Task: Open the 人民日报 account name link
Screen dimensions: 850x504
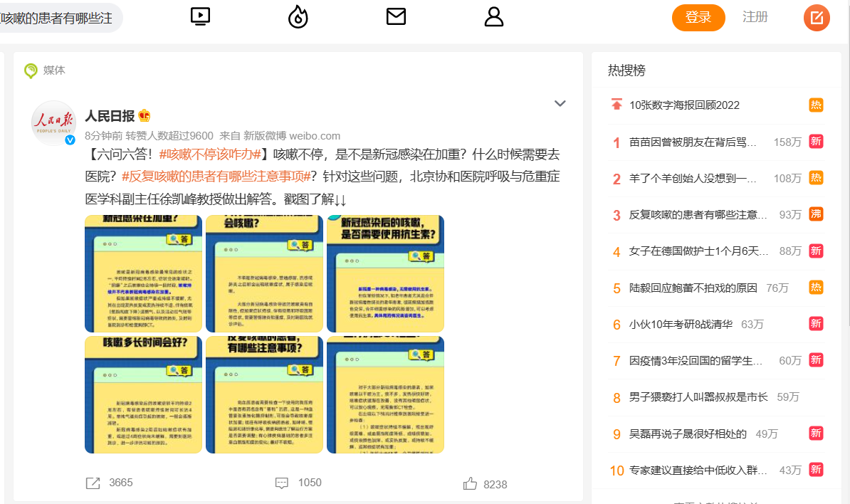Action: point(110,116)
